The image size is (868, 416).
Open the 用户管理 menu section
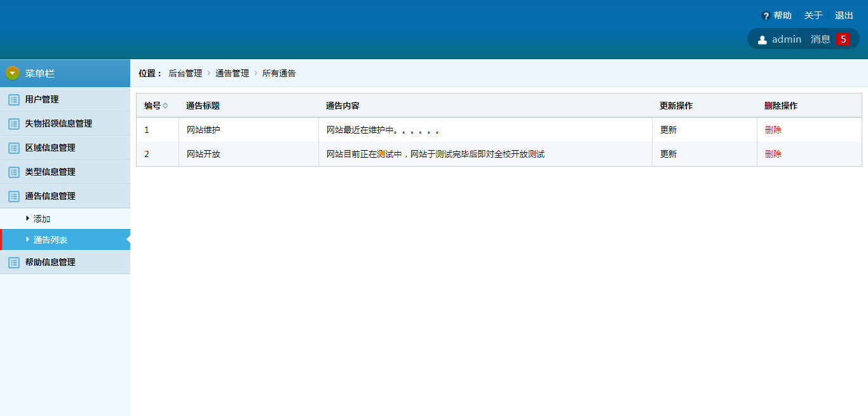pos(65,99)
